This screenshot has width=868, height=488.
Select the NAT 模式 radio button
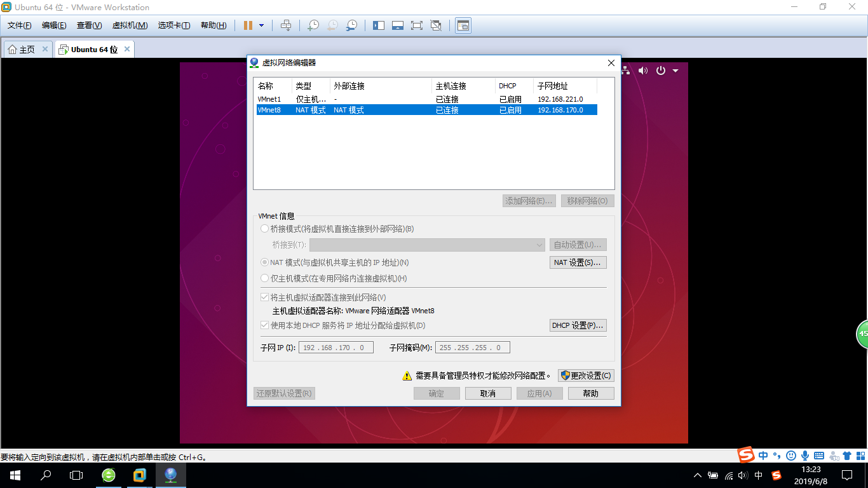265,262
